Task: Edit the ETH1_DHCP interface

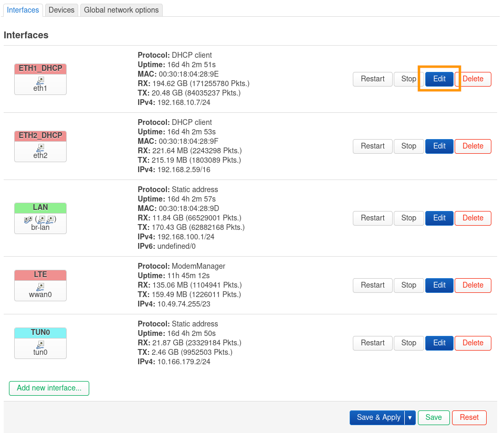Action: [x=439, y=79]
